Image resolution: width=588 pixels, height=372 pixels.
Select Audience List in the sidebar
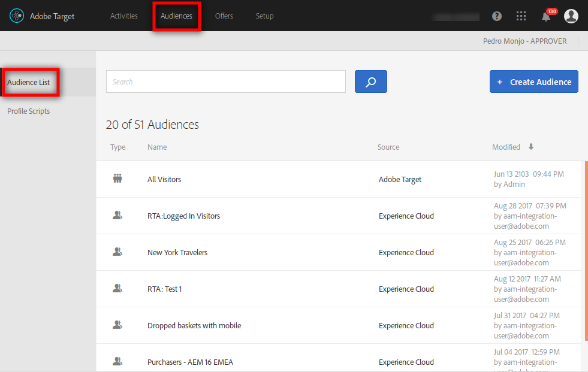coord(29,83)
